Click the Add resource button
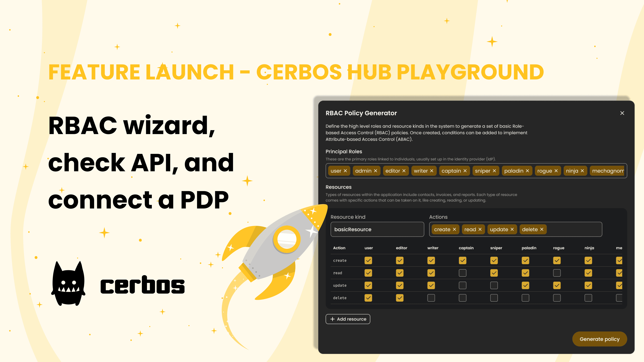Image resolution: width=644 pixels, height=362 pixels. (x=348, y=319)
